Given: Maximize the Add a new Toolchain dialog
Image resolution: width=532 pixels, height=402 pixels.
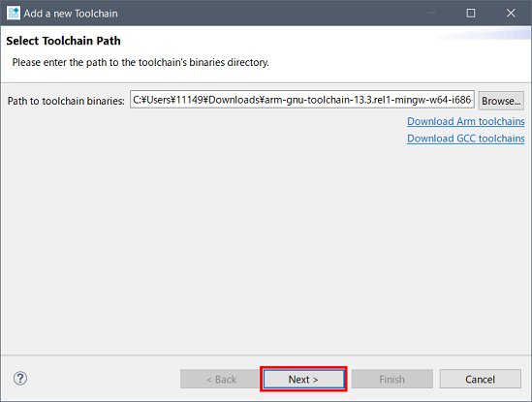Looking at the screenshot, I should click(471, 14).
